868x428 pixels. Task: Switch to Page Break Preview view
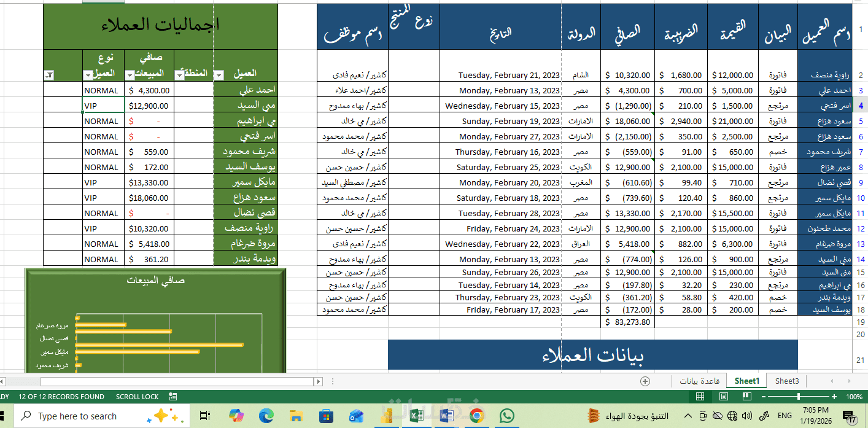(x=746, y=397)
